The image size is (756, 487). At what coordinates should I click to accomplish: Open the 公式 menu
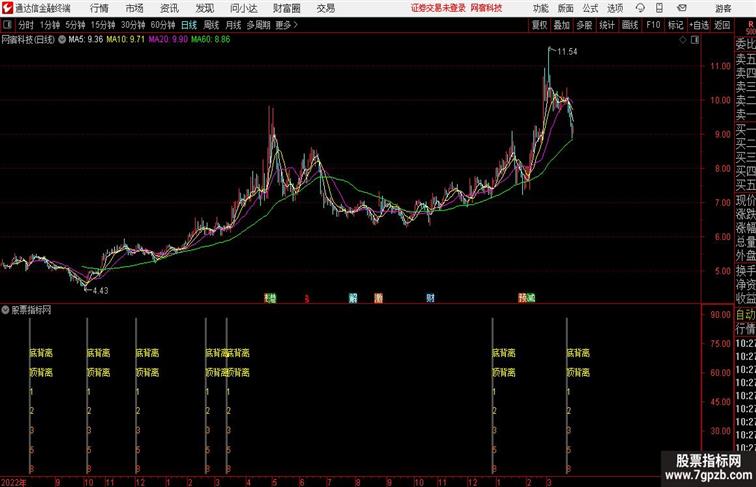pyautogui.click(x=590, y=8)
